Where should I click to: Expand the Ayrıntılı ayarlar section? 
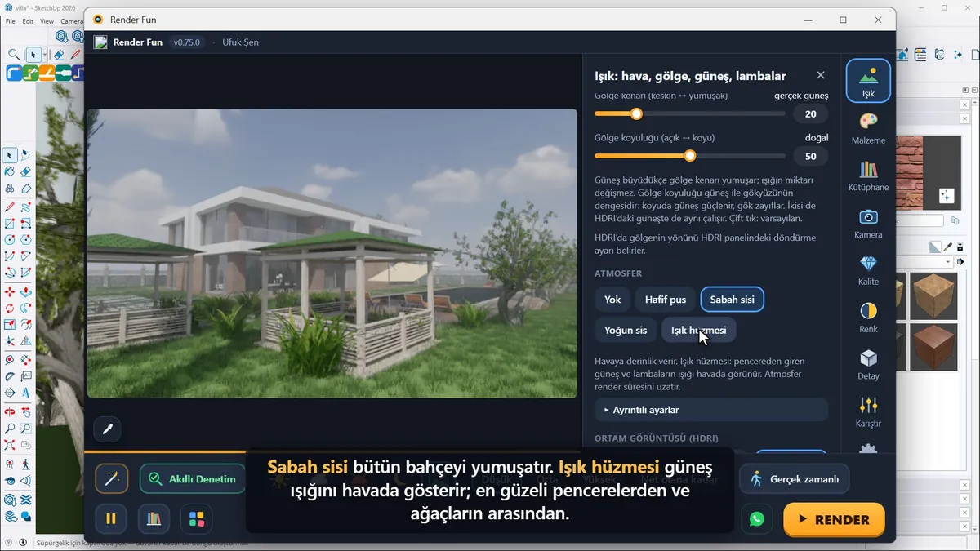click(x=711, y=410)
